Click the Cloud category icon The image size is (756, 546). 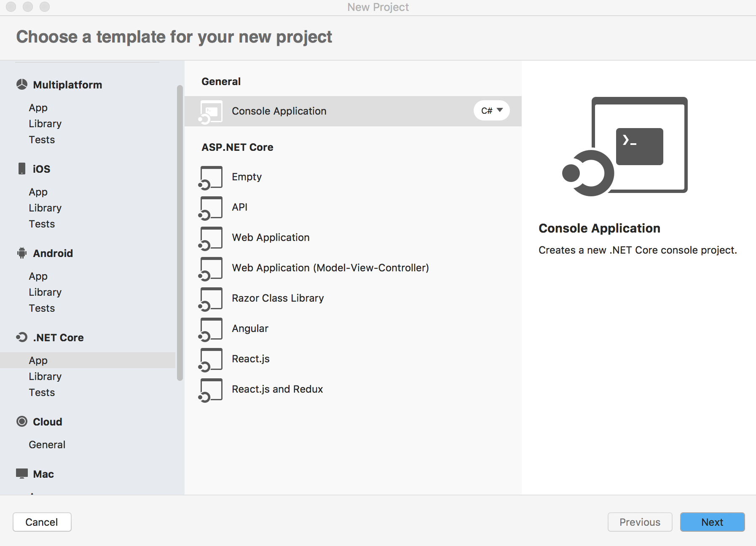22,421
